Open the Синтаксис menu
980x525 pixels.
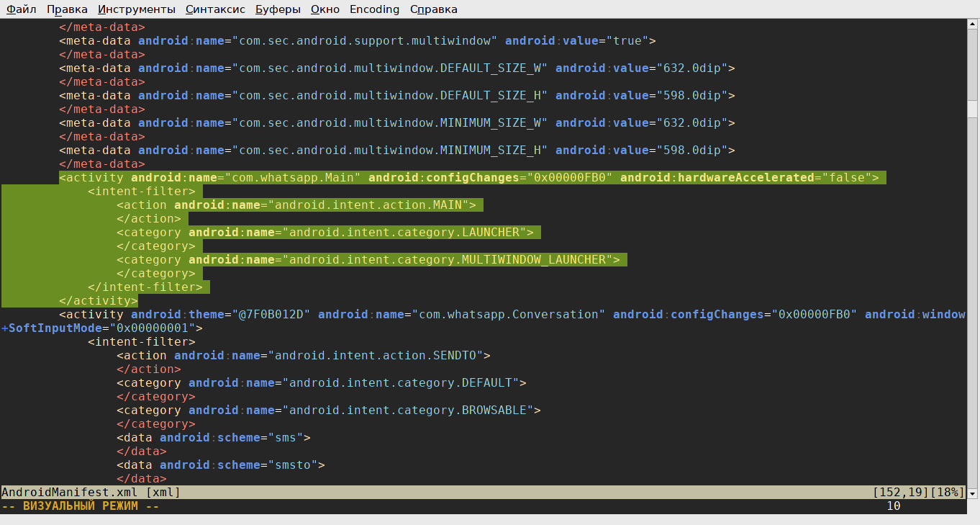tap(215, 9)
